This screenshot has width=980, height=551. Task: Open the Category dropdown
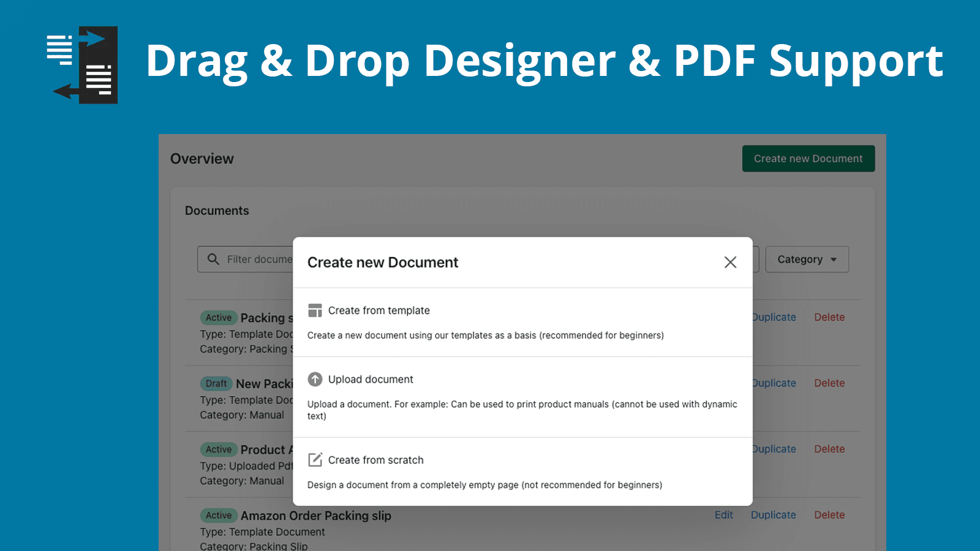[806, 259]
